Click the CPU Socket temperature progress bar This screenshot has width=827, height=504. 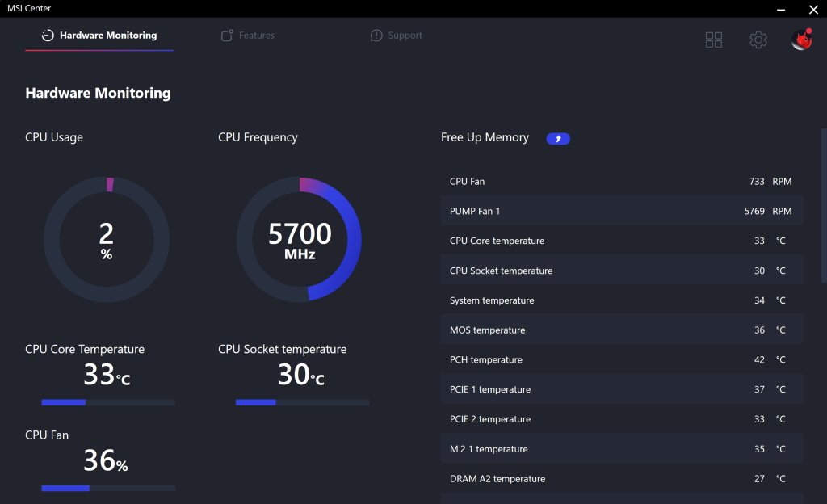pyautogui.click(x=302, y=402)
